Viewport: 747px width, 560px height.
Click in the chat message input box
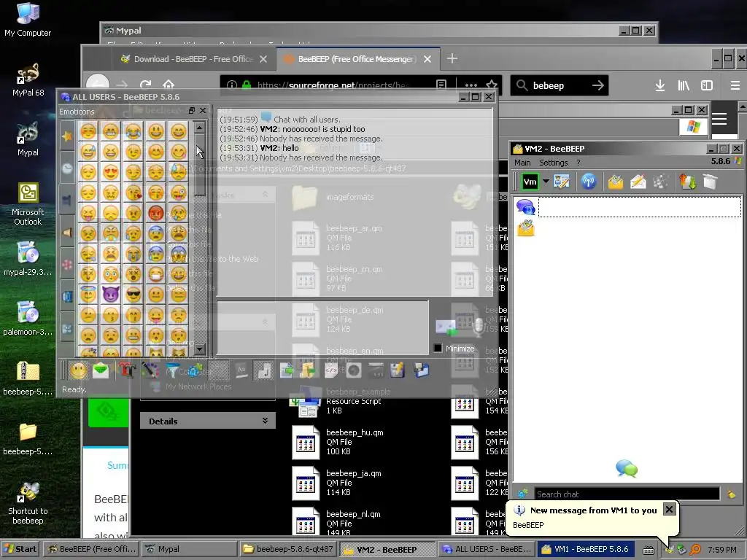(322, 327)
